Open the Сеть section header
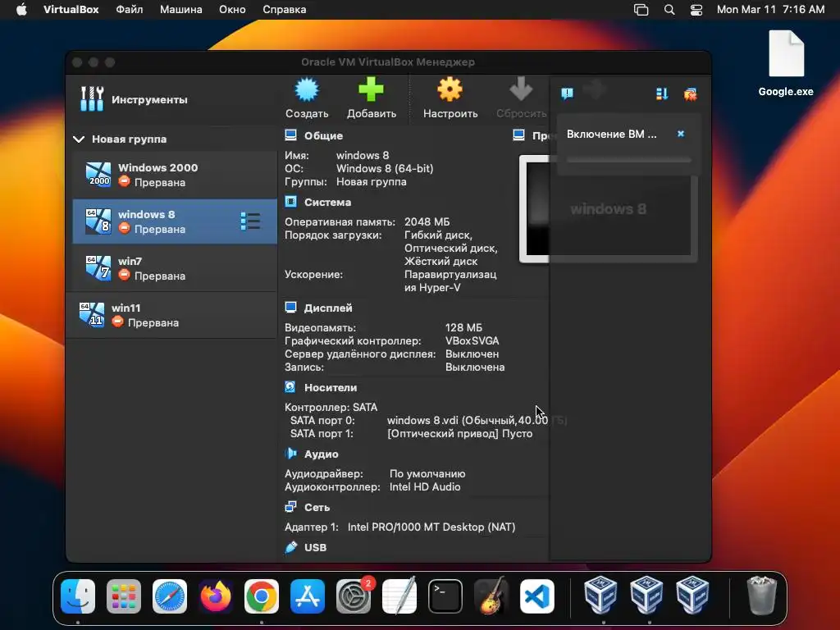Screen dimensions: 840x630 317,507
